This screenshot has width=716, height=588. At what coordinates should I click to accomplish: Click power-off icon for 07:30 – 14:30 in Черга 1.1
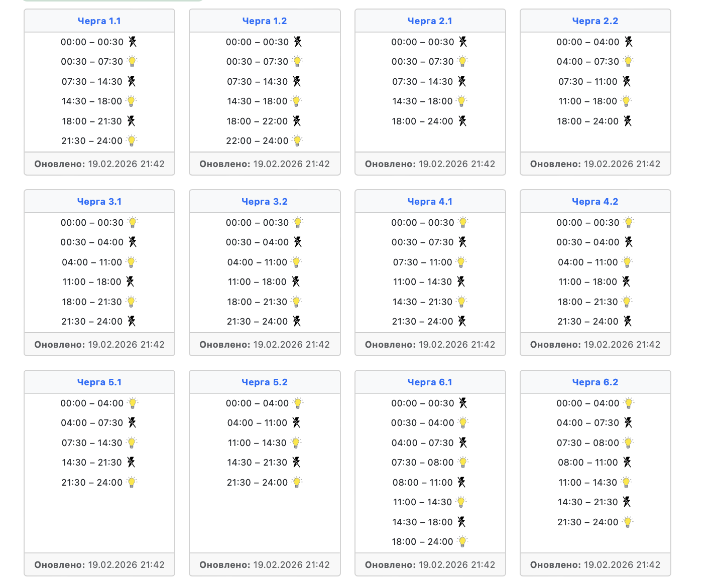coord(132,81)
